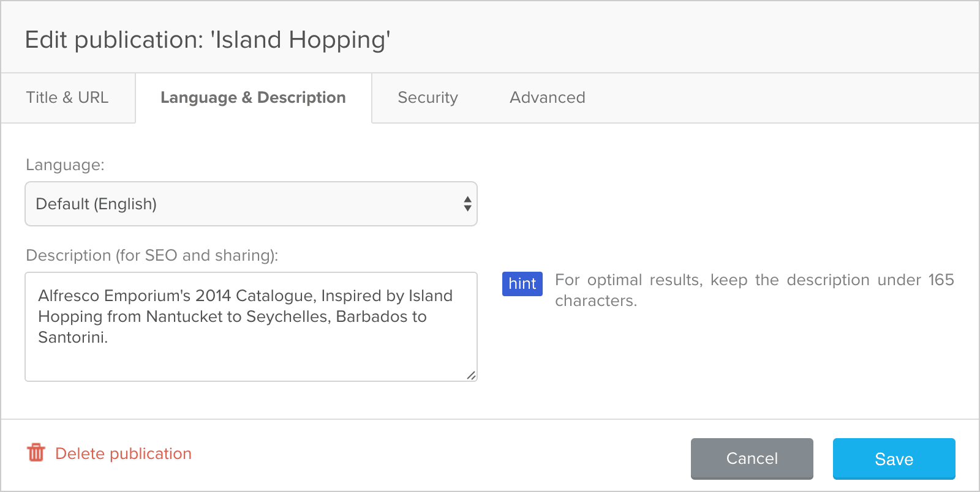Click the word Santorini in the description
The height and width of the screenshot is (492, 980).
72,337
